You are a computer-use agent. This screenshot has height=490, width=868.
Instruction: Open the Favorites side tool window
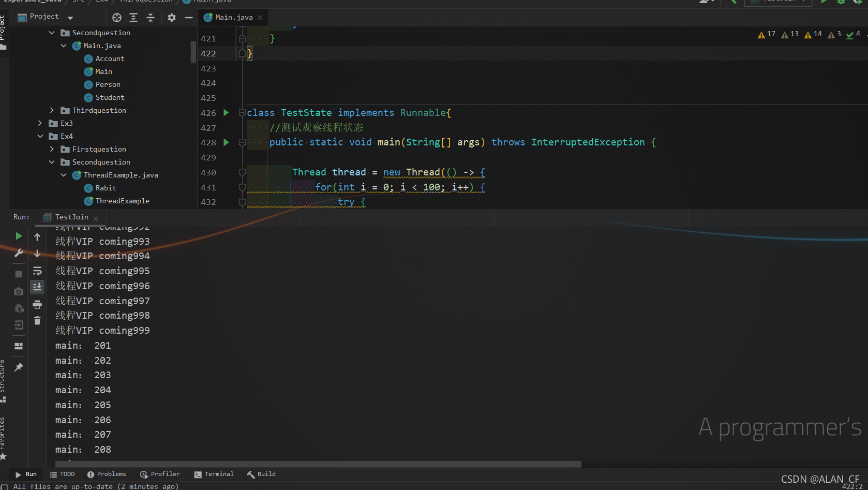(x=3, y=438)
